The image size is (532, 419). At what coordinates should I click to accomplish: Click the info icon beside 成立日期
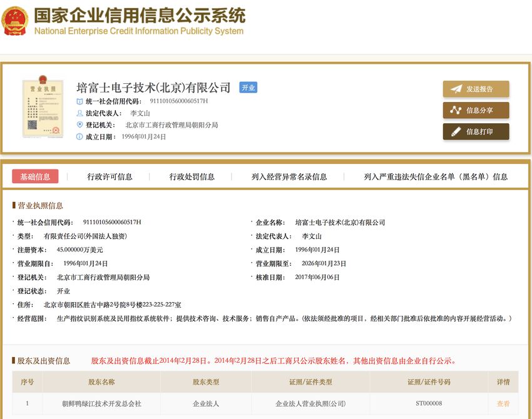pos(79,136)
